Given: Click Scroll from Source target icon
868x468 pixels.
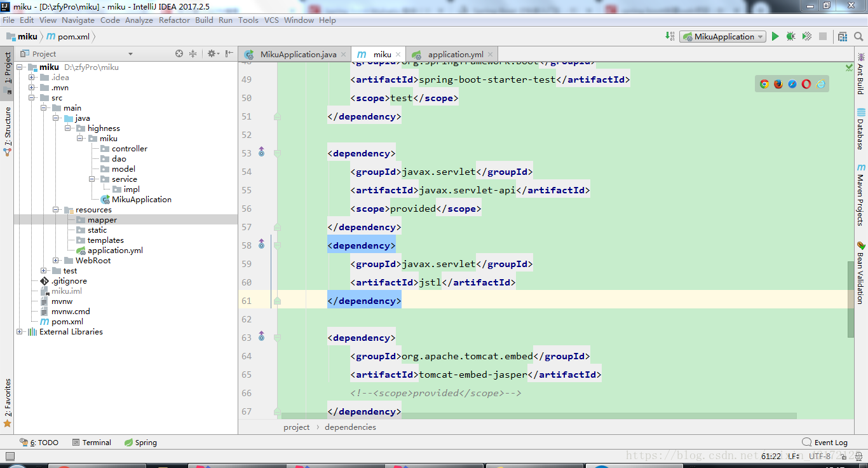Looking at the screenshot, I should coord(179,54).
